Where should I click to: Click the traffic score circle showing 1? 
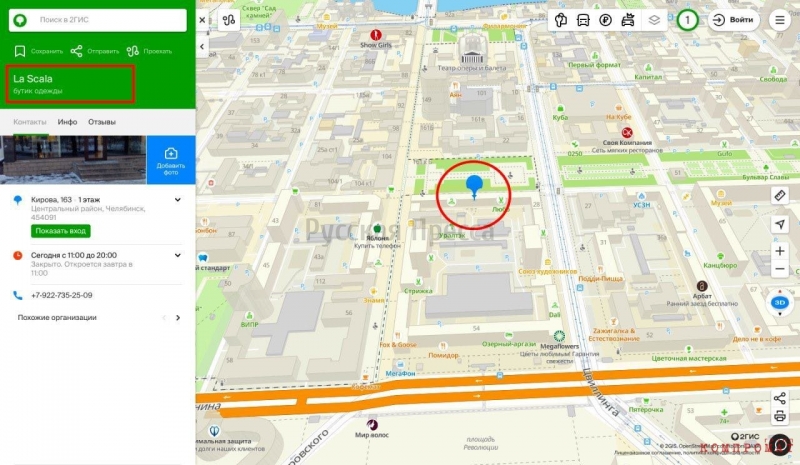click(687, 20)
